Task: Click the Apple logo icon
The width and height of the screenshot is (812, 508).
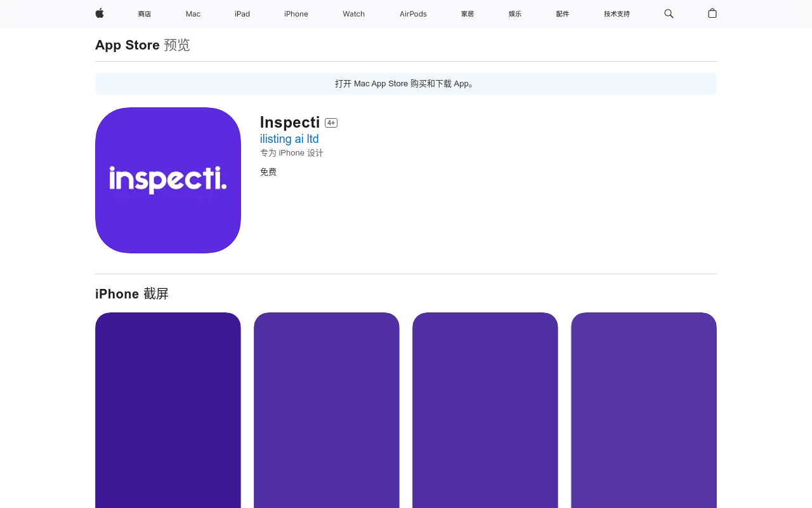Action: pos(100,13)
